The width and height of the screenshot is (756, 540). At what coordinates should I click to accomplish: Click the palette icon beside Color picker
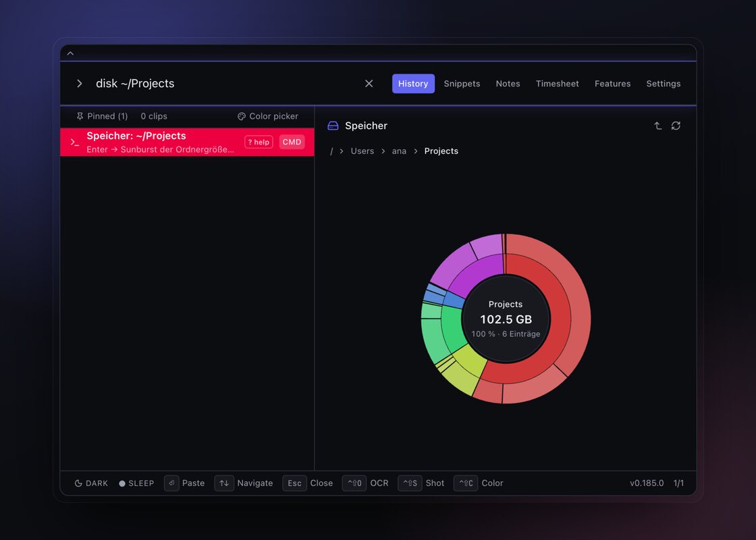242,116
